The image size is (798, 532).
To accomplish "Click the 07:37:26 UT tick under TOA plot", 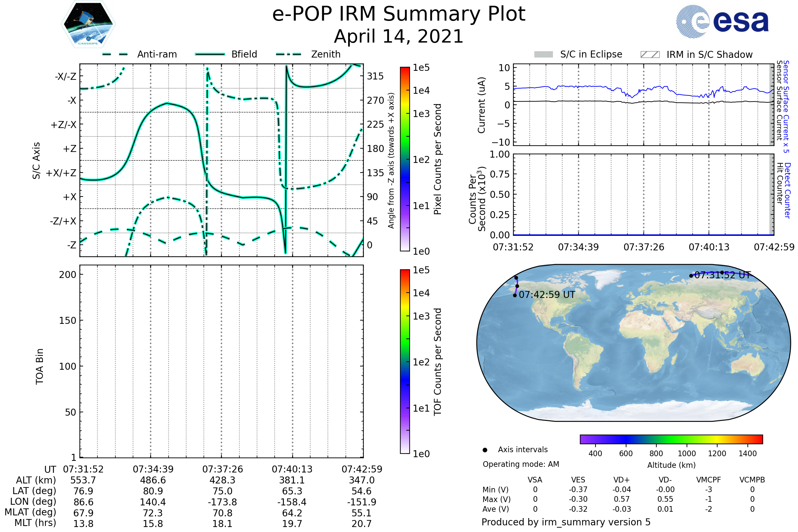I will (x=222, y=469).
